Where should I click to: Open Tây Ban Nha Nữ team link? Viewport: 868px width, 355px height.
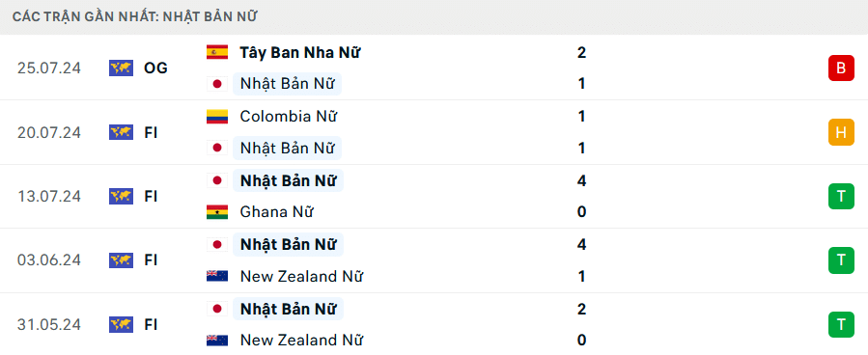coord(300,52)
